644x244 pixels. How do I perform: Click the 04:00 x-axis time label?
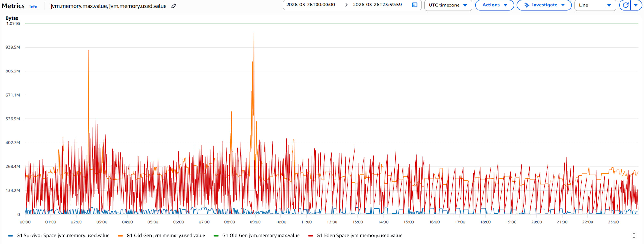[128, 222]
